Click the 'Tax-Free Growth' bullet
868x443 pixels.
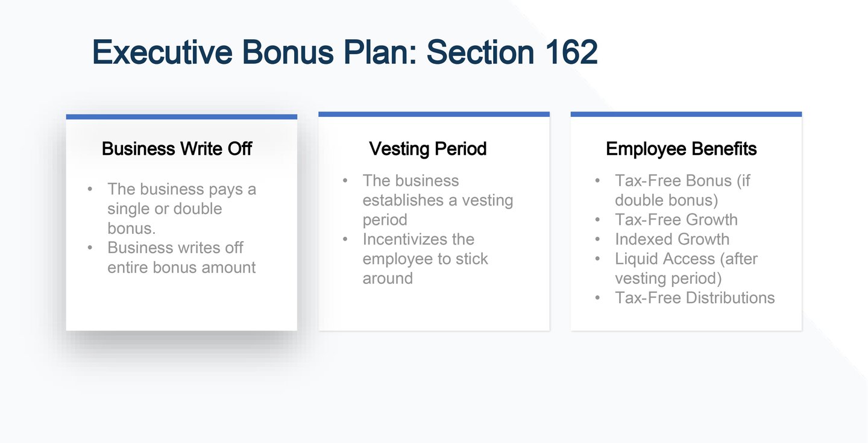(x=676, y=219)
